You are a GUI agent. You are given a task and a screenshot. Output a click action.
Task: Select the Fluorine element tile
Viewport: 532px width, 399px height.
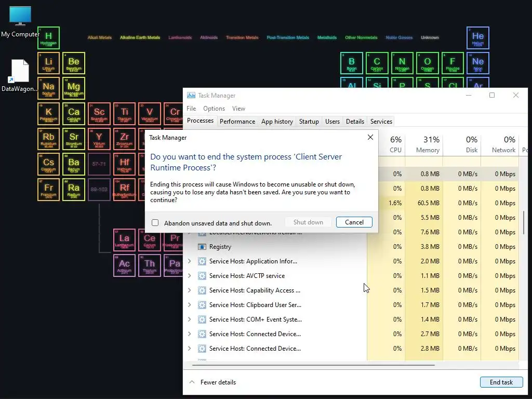pos(453,63)
